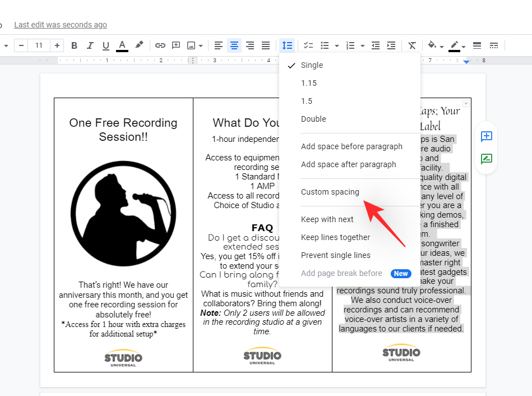Click the Studio Universal logo in middle column
Image resolution: width=532 pixels, height=396 pixels.
(262, 356)
